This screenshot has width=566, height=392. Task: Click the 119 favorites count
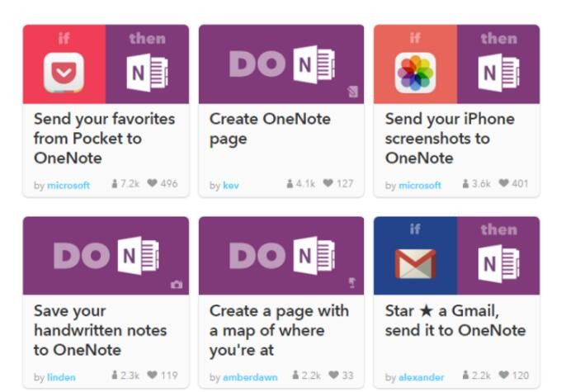click(x=169, y=375)
